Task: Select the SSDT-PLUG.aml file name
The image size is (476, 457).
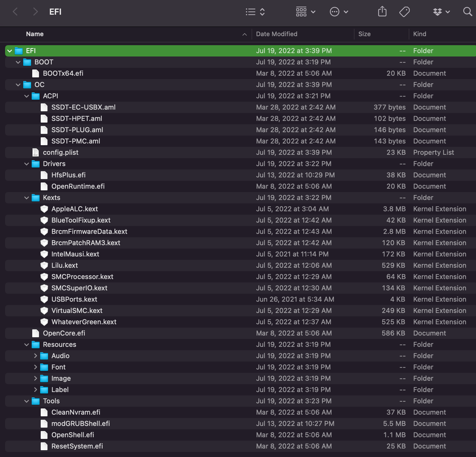Action: tap(77, 130)
